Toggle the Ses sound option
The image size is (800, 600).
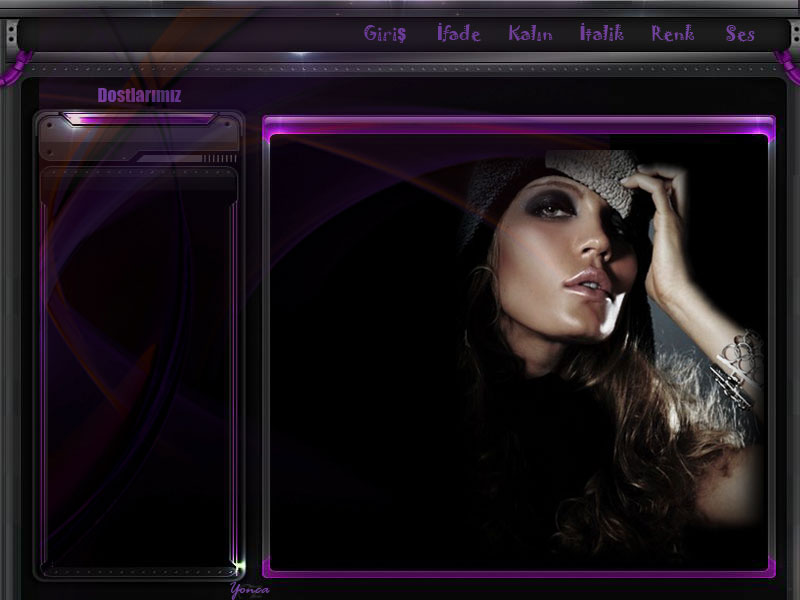(x=740, y=34)
